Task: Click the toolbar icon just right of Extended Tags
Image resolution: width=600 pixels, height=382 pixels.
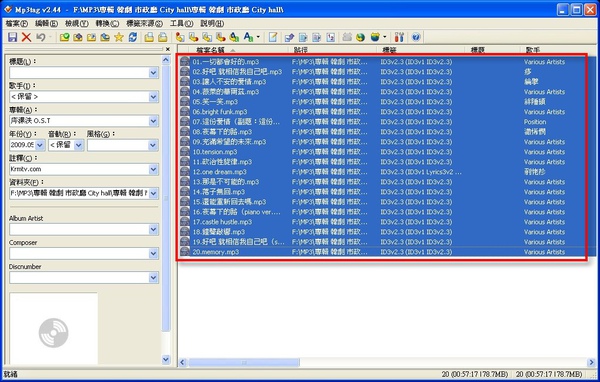Action: [289, 37]
